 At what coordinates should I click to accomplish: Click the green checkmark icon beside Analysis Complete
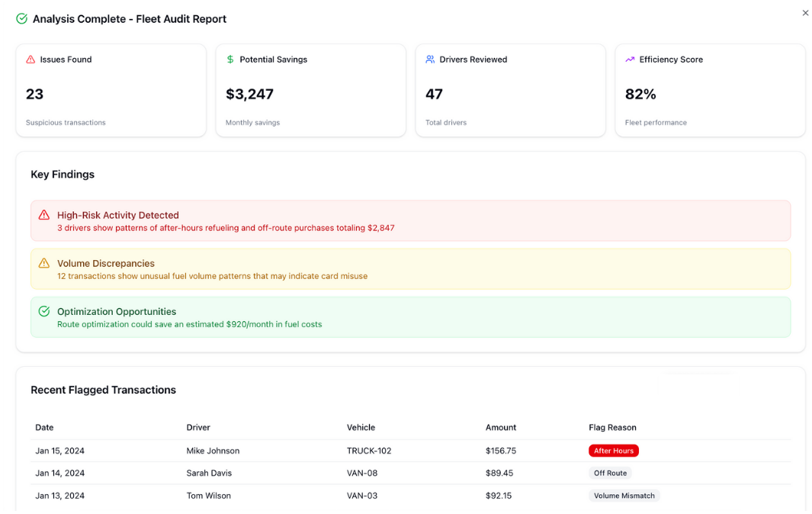[x=21, y=18]
